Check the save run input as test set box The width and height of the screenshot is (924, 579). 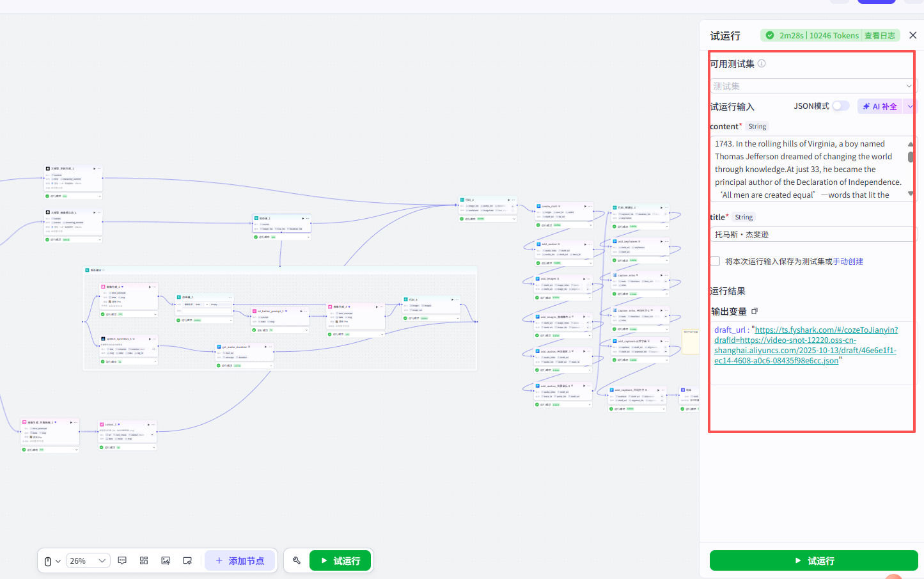[716, 261]
